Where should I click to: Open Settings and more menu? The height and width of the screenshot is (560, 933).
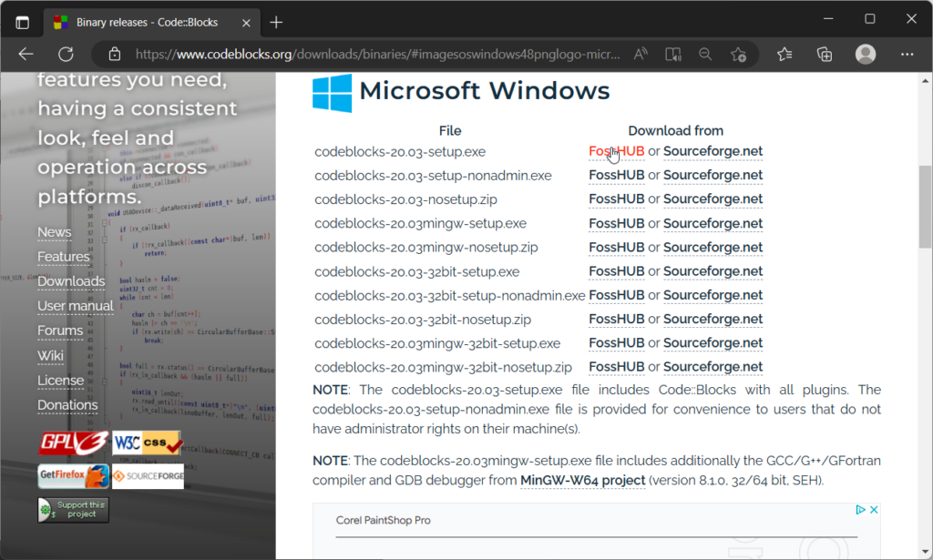coord(907,54)
